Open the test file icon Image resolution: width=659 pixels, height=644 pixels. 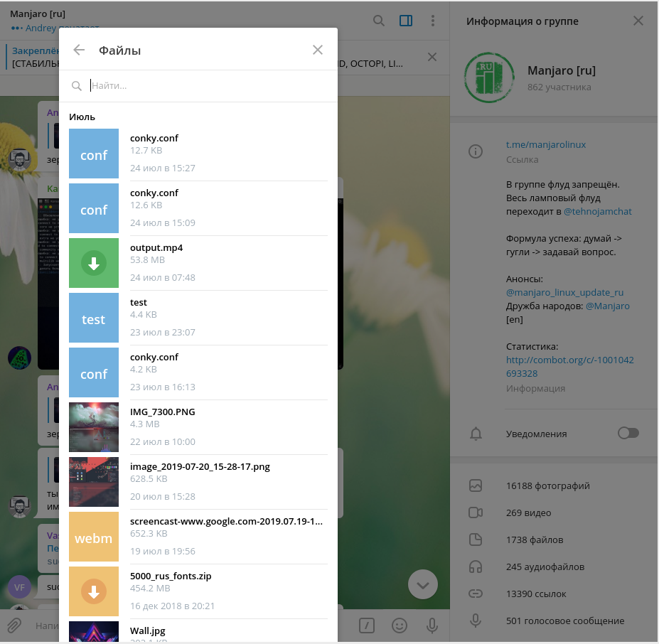click(x=94, y=318)
